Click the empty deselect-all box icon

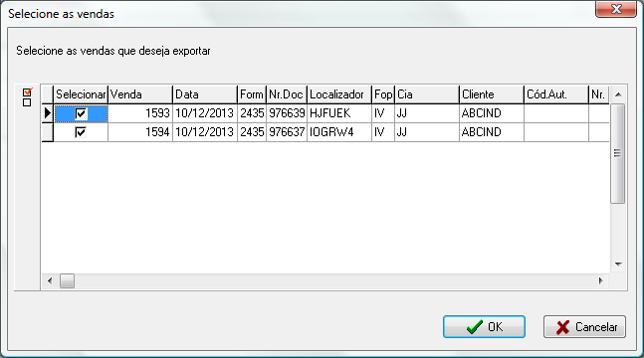click(27, 102)
